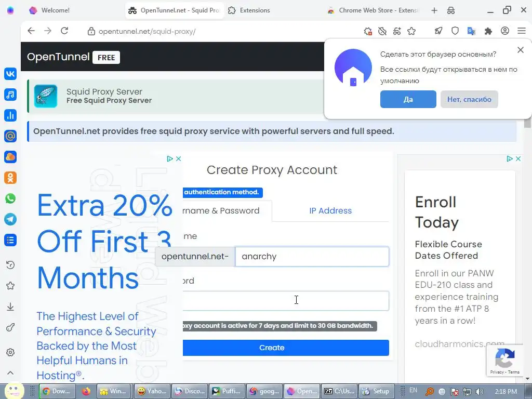Go forward to the next page
The width and height of the screenshot is (532, 399).
(48, 31)
